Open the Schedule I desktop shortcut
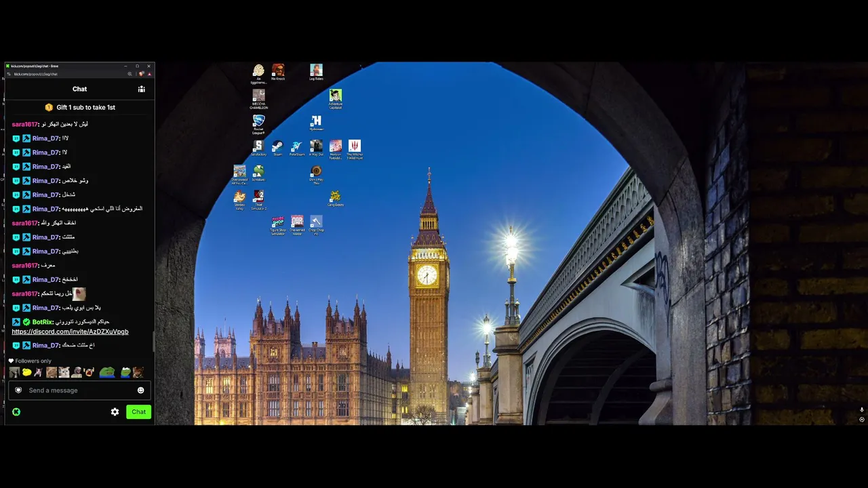This screenshot has height=488, width=868. point(258,174)
